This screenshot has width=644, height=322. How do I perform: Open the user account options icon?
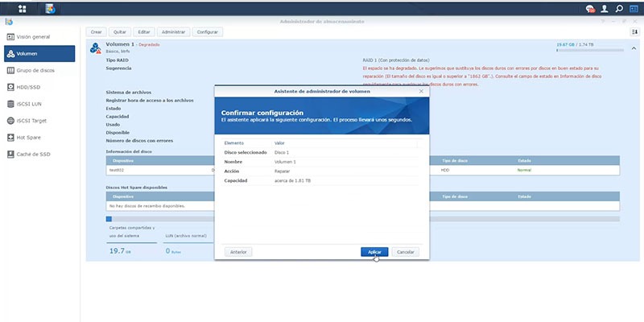click(x=605, y=9)
